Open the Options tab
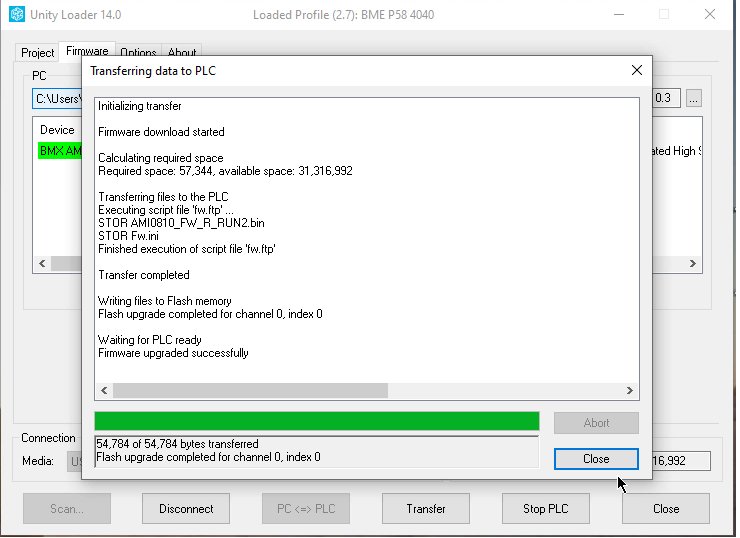The width and height of the screenshot is (740, 538). (138, 52)
